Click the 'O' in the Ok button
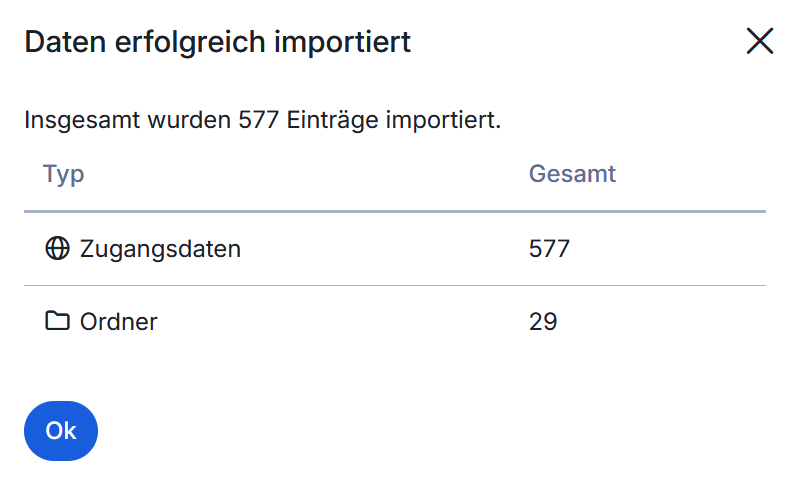The height and width of the screenshot is (479, 792). pos(54,431)
